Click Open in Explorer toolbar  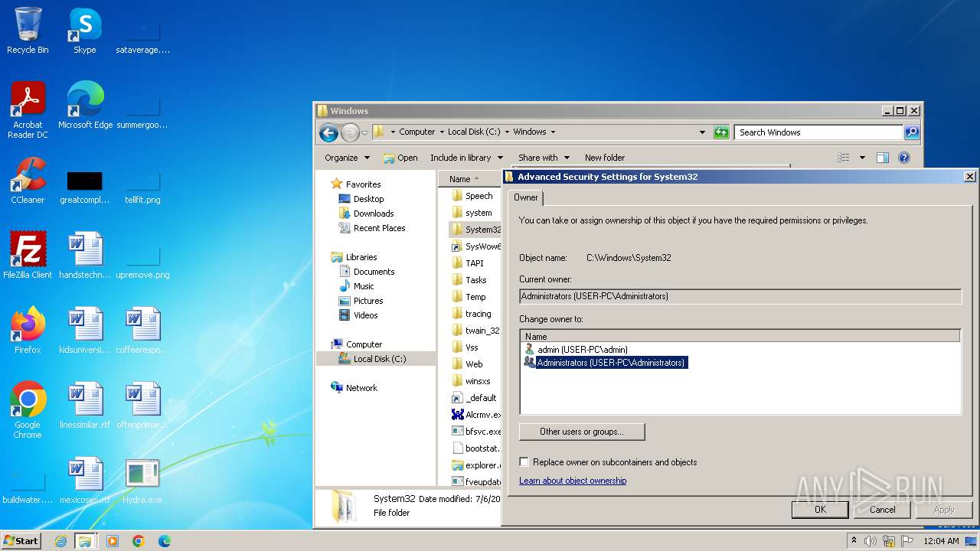(x=400, y=158)
